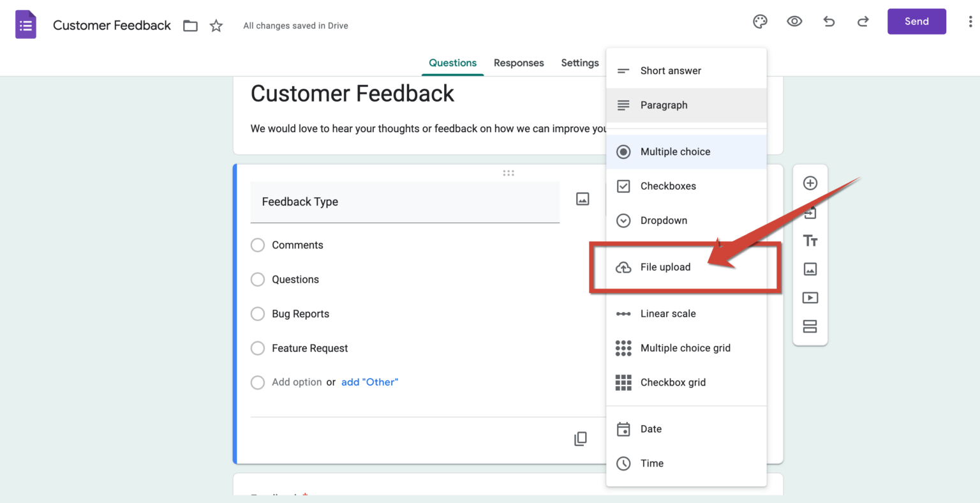This screenshot has height=503, width=980.
Task: Add a title and description block
Action: 810,241
